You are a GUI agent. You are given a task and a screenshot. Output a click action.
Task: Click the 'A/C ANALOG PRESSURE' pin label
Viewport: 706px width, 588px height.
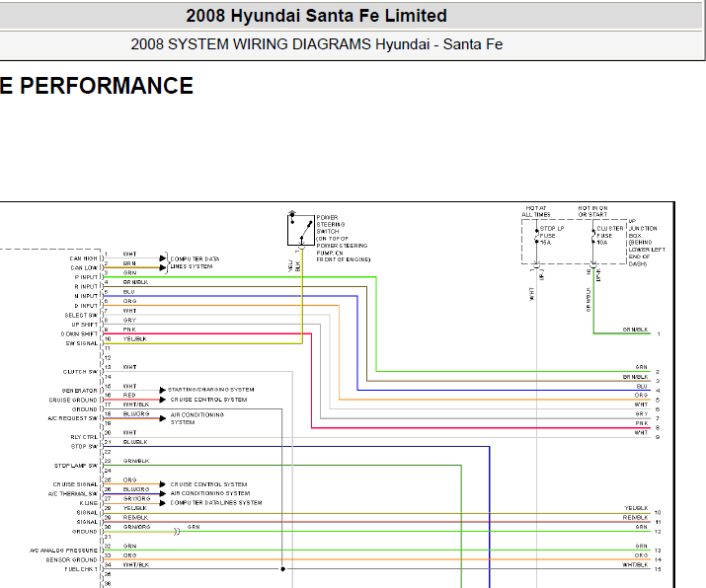click(63, 551)
